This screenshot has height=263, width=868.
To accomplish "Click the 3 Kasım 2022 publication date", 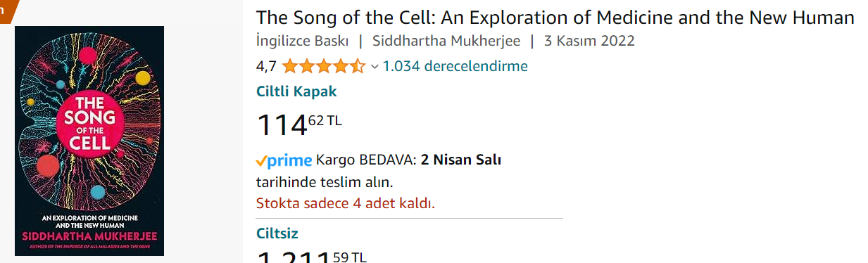I will (589, 41).
